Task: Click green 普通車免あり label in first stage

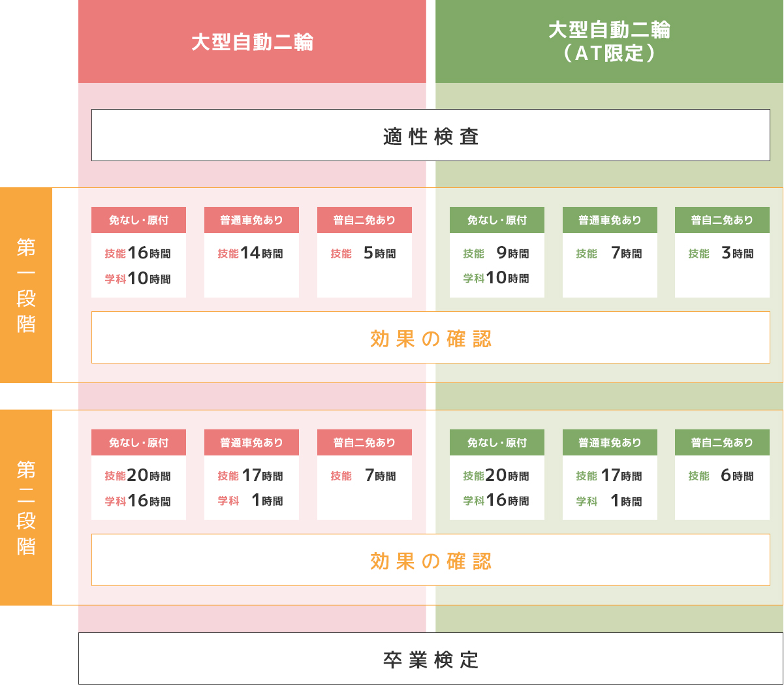Action: point(610,220)
